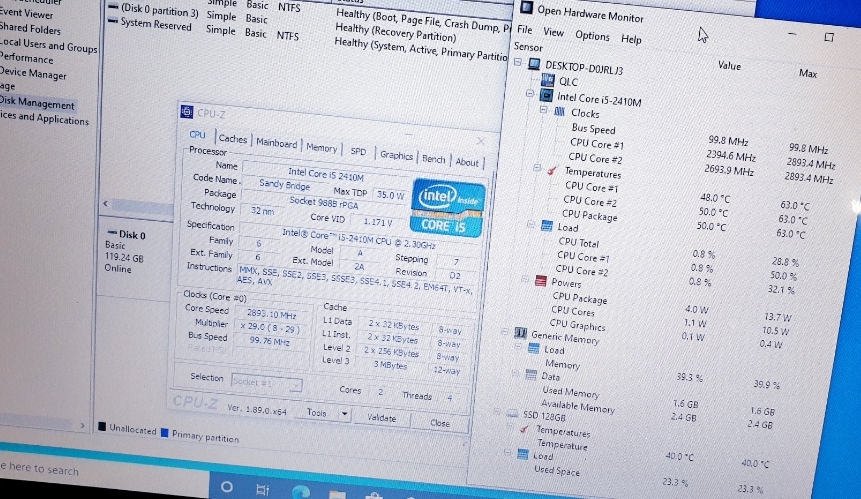Click the Windows taskbar search box
Viewport: 861px width, 499px height.
pyautogui.click(x=104, y=471)
